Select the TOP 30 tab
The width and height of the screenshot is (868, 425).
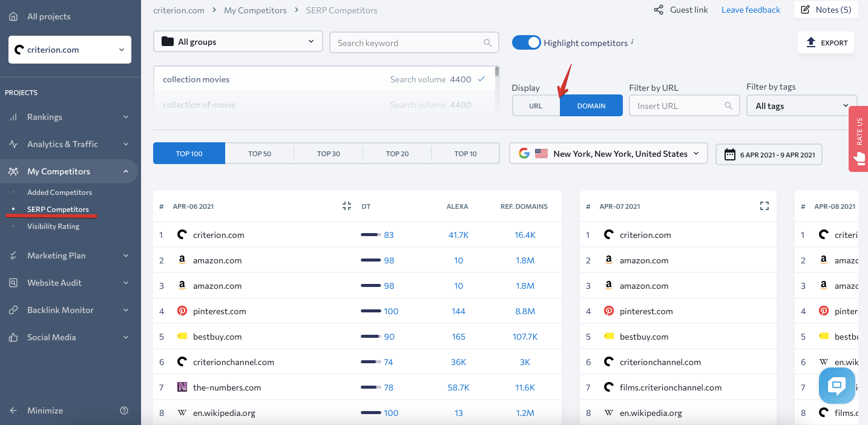[x=329, y=154]
